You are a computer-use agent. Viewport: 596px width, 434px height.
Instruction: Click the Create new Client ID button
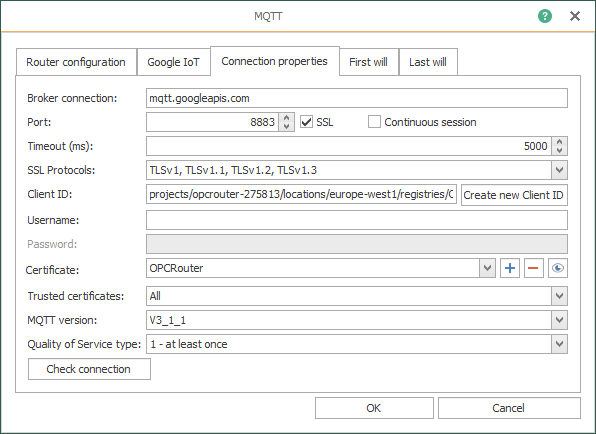(x=514, y=195)
